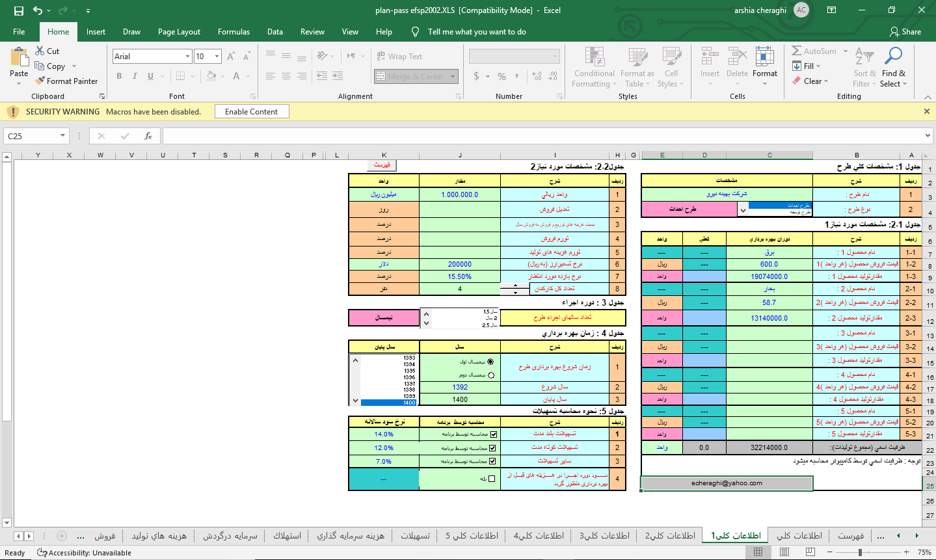The image size is (936, 560).
Task: Click the echeraghi@yahoo.com cell
Action: (x=727, y=483)
